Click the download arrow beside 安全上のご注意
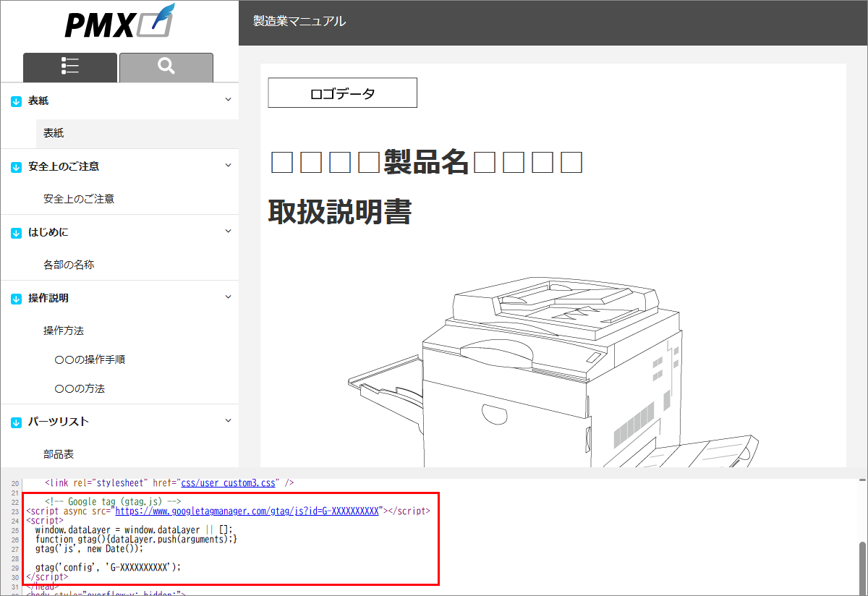868x596 pixels. tap(14, 166)
